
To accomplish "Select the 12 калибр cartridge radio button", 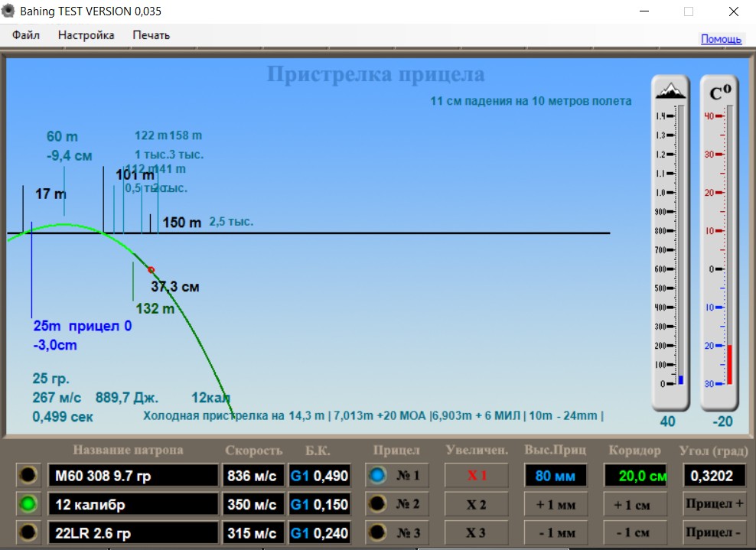I will [x=29, y=504].
